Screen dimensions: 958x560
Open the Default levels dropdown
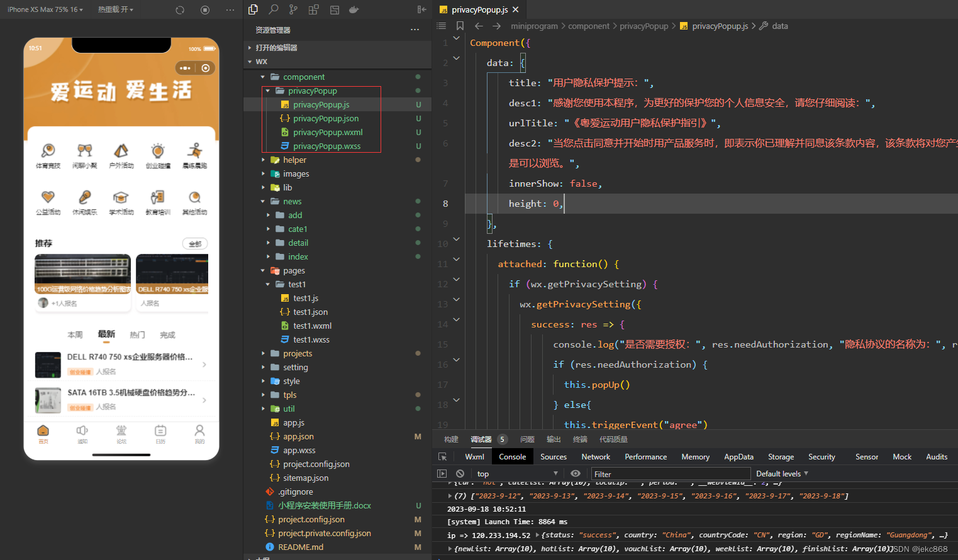tap(782, 474)
